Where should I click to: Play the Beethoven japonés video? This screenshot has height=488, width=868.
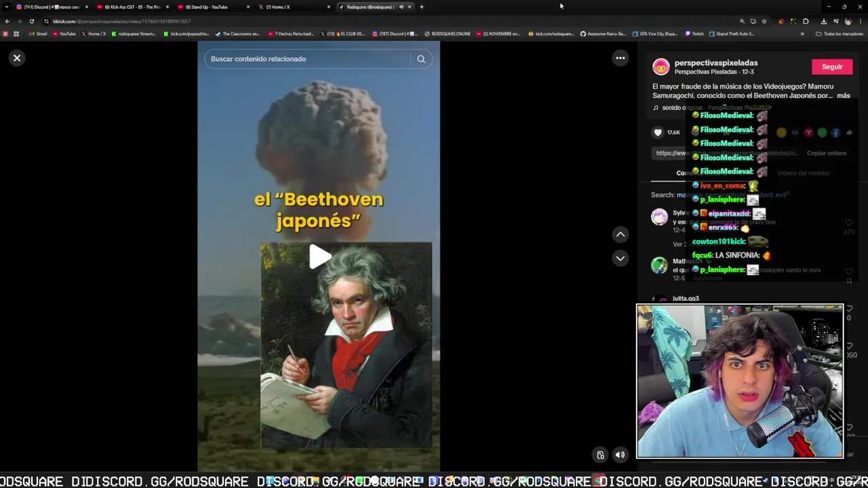319,257
